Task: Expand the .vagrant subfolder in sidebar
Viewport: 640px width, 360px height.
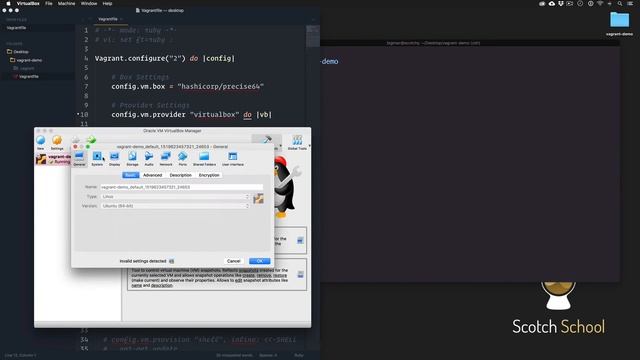Action: [x=24, y=68]
